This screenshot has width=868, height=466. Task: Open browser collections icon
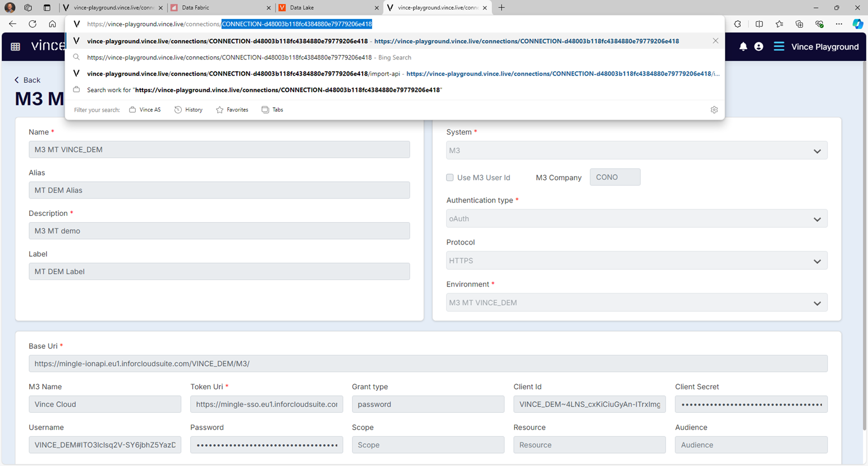point(799,24)
